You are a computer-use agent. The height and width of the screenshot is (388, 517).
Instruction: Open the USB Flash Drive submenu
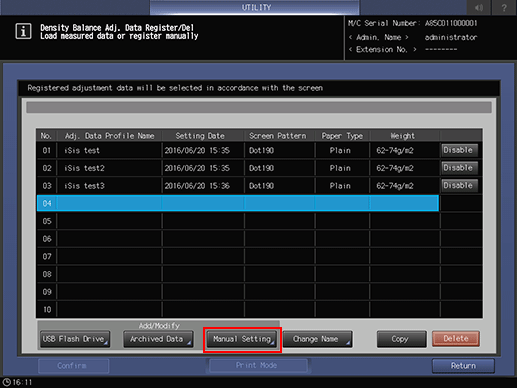(x=75, y=339)
